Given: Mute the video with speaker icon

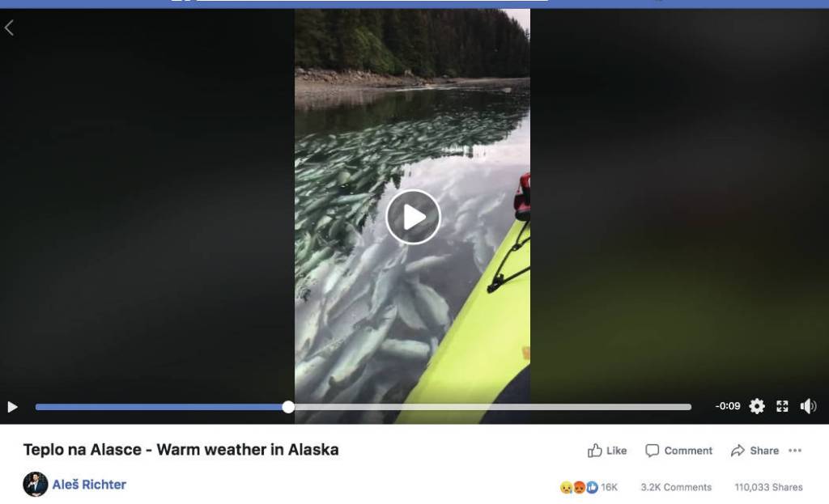Looking at the screenshot, I should [x=808, y=406].
